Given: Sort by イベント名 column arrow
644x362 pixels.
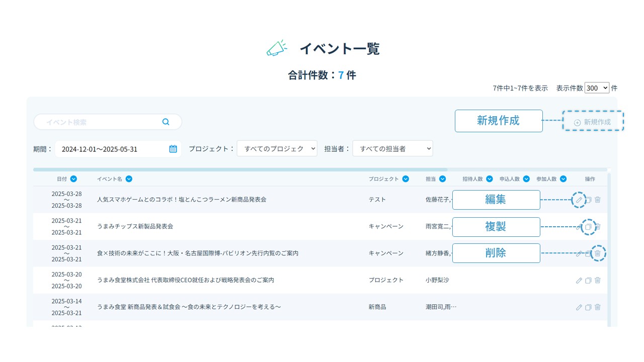Looking at the screenshot, I should 129,179.
